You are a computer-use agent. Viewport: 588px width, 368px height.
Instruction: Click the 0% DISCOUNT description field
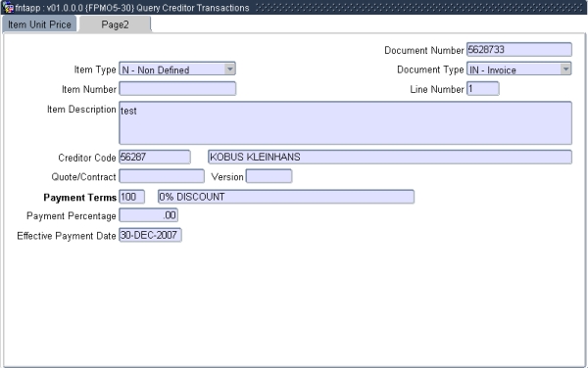point(286,197)
